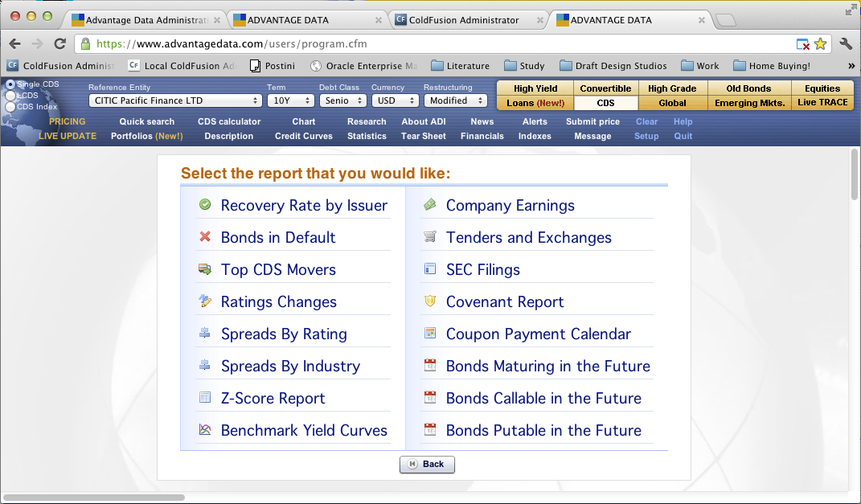Select the Loans (New!) market tab
The width and height of the screenshot is (861, 504).
pyautogui.click(x=535, y=103)
